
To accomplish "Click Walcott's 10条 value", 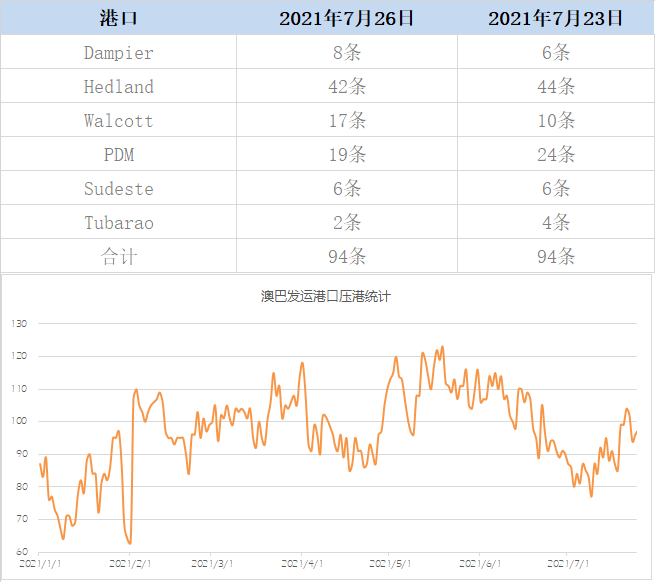I will pyautogui.click(x=556, y=121).
